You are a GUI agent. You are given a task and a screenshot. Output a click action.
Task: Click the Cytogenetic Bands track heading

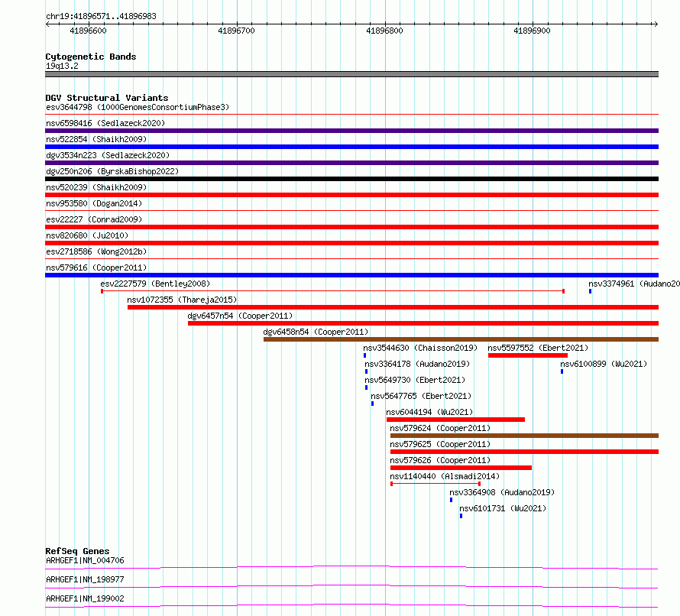point(91,57)
